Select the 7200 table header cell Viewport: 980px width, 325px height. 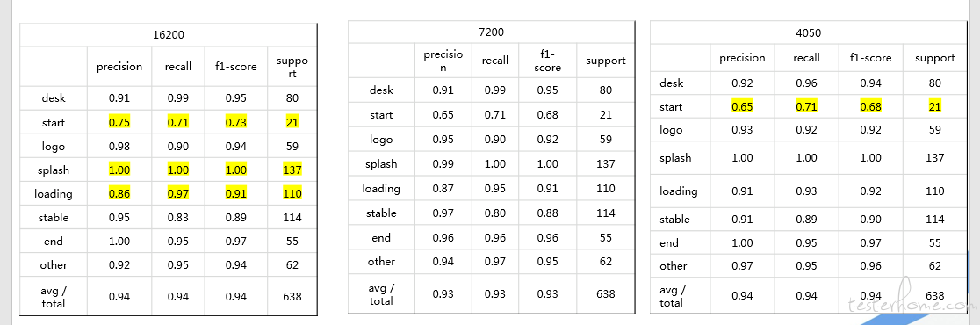(491, 32)
